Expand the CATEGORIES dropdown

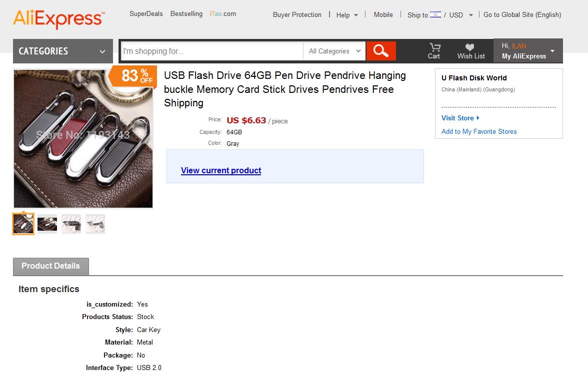coord(63,51)
